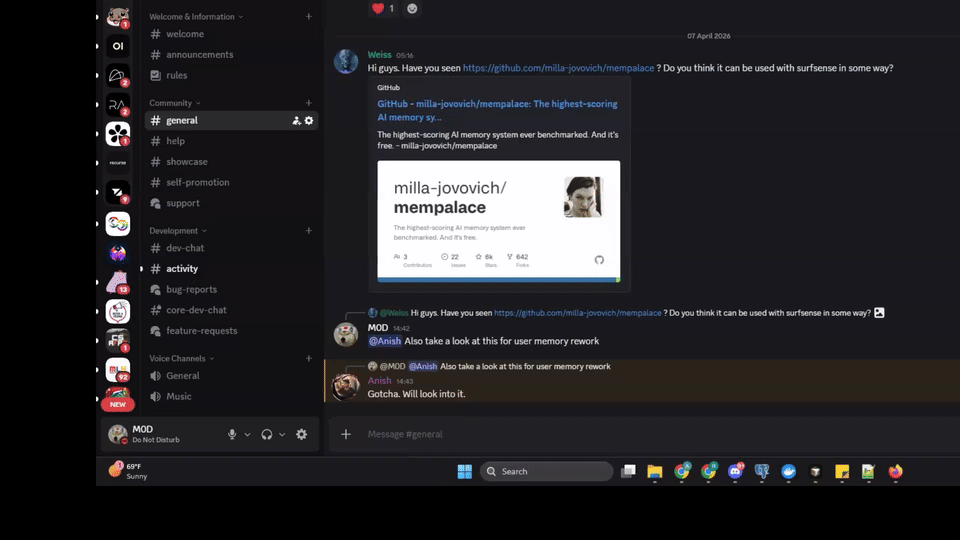Open the rules channel
Screen dimensions: 960x540
(231, 75)
